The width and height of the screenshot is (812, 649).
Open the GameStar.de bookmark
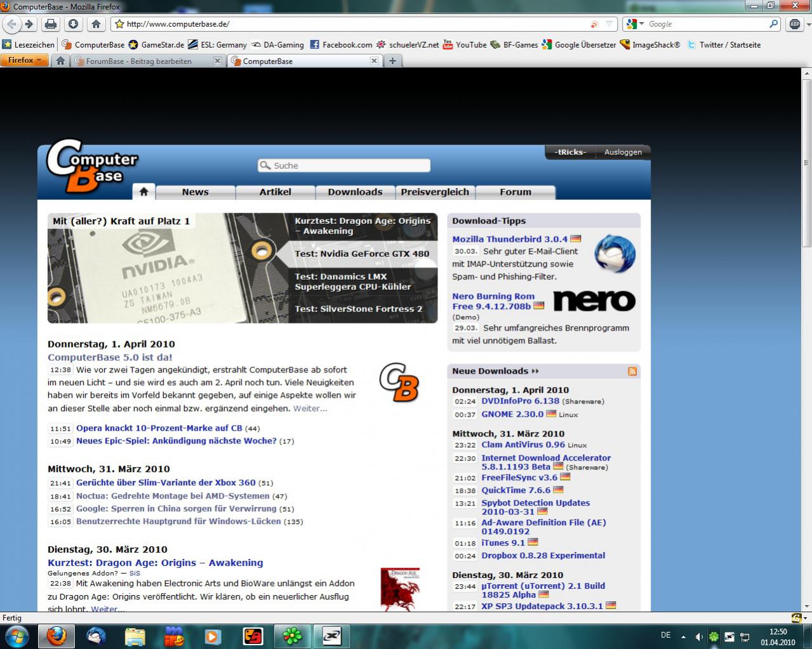pyautogui.click(x=156, y=44)
